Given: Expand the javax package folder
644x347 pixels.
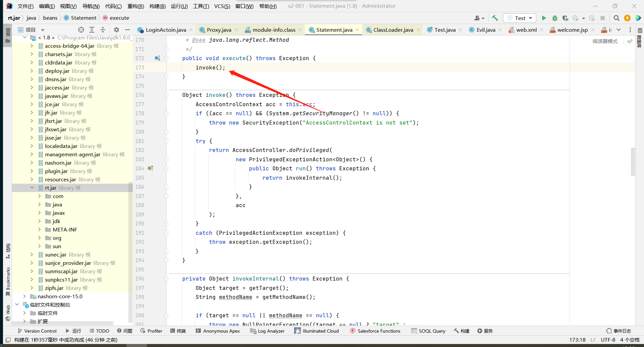Looking at the screenshot, I should (x=39, y=213).
